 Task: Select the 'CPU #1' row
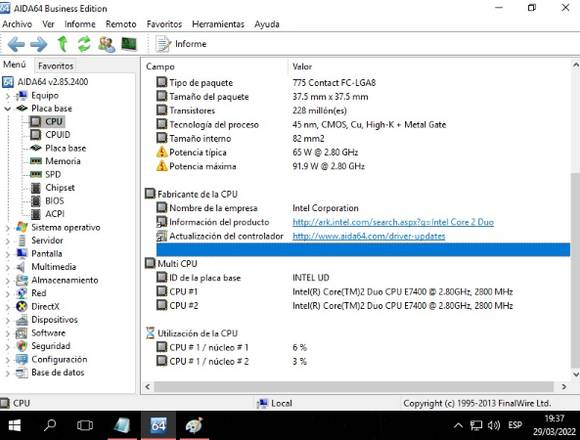click(x=362, y=292)
